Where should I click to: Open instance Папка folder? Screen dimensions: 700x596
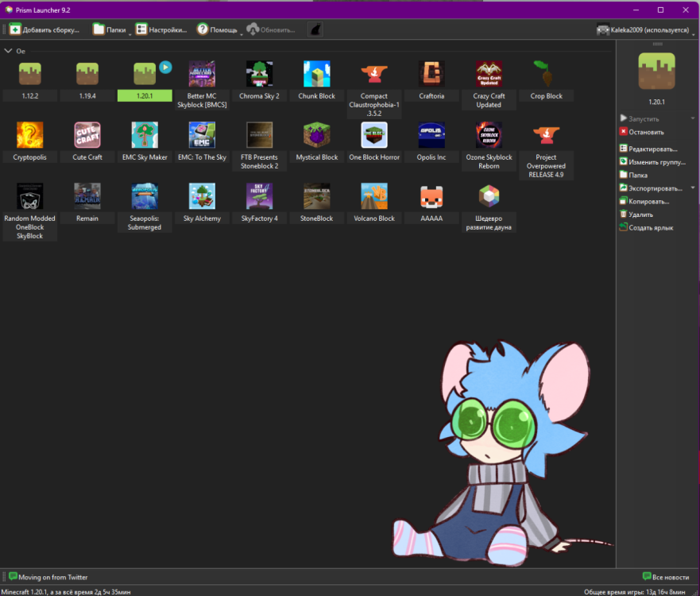pyautogui.click(x=633, y=175)
